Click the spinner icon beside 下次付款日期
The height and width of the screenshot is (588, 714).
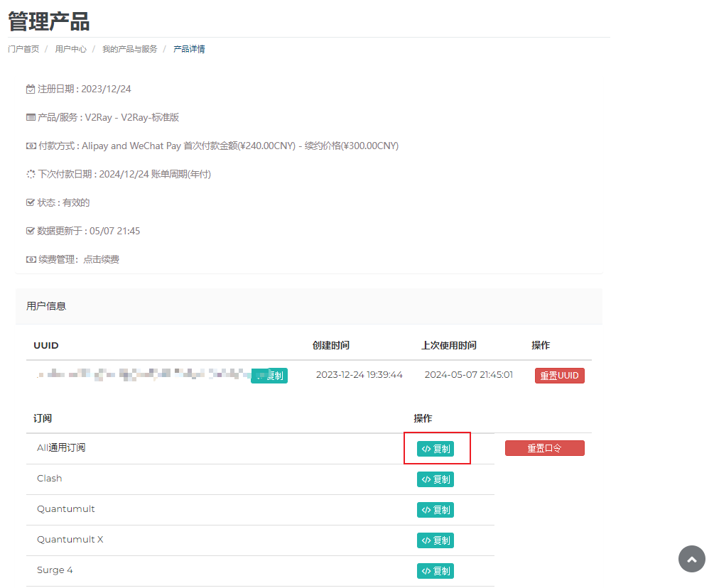[x=31, y=175]
